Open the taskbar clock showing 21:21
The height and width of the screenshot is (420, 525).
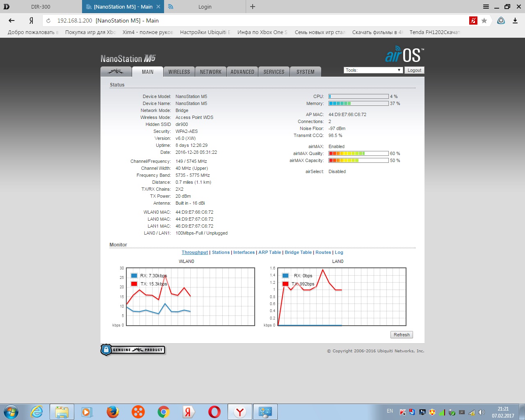click(x=503, y=412)
